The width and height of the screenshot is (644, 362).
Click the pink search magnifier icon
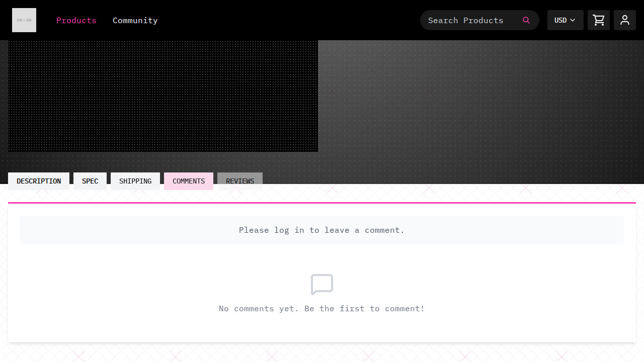click(526, 20)
